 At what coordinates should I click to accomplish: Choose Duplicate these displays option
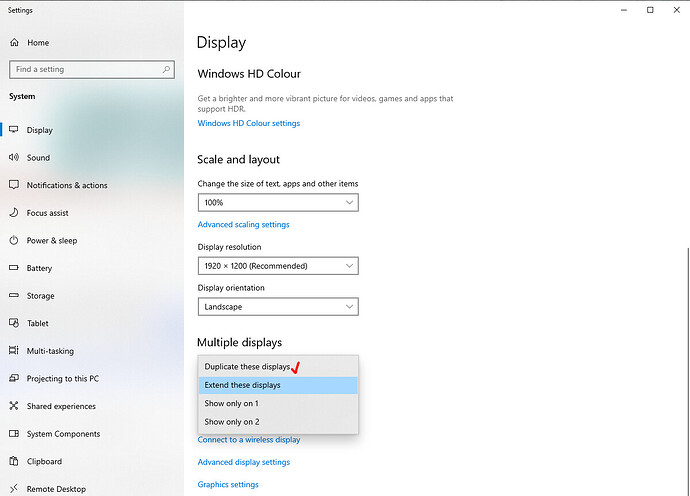tap(247, 367)
